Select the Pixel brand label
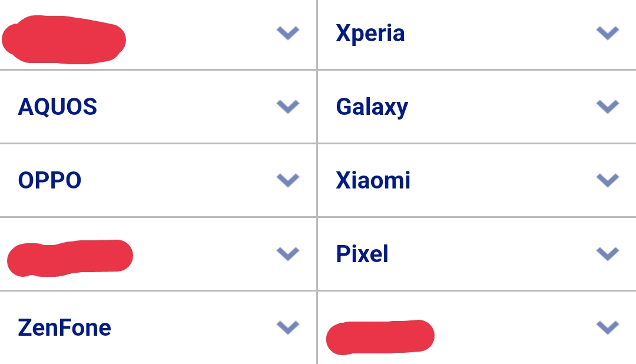The height and width of the screenshot is (364, 636). point(362,254)
